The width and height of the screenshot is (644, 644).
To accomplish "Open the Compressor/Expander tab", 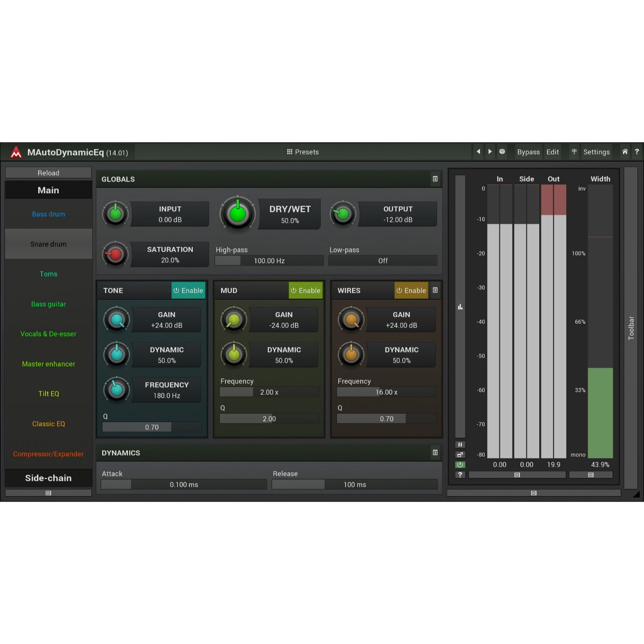I will 49,454.
